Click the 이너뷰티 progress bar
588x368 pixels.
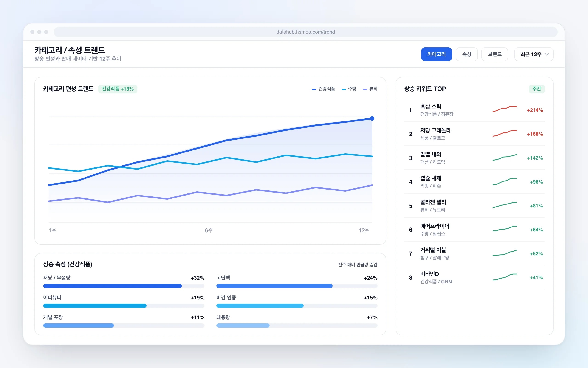pyautogui.click(x=124, y=306)
